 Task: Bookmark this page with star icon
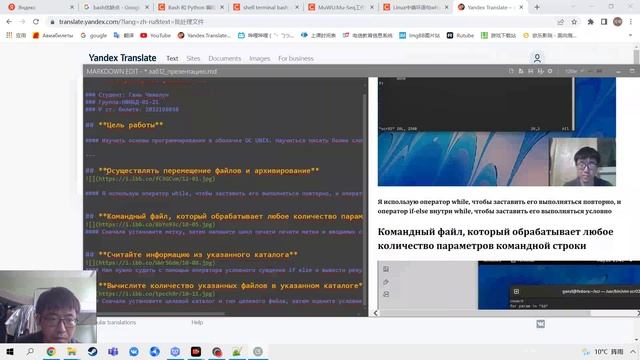point(574,22)
